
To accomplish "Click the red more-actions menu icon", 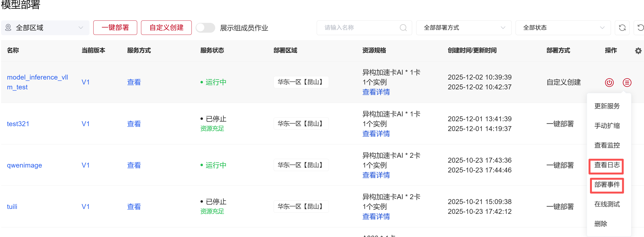I will 627,82.
